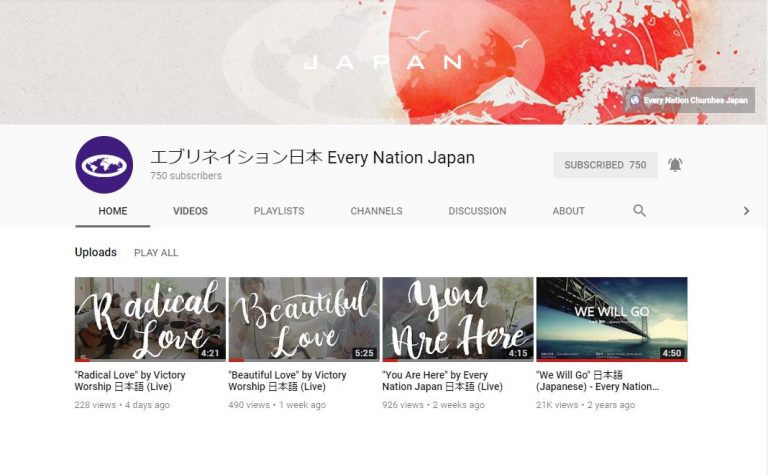The width and height of the screenshot is (768, 475).
Task: Click the "926 views • 2 weeks ago" text
Action: coord(433,405)
